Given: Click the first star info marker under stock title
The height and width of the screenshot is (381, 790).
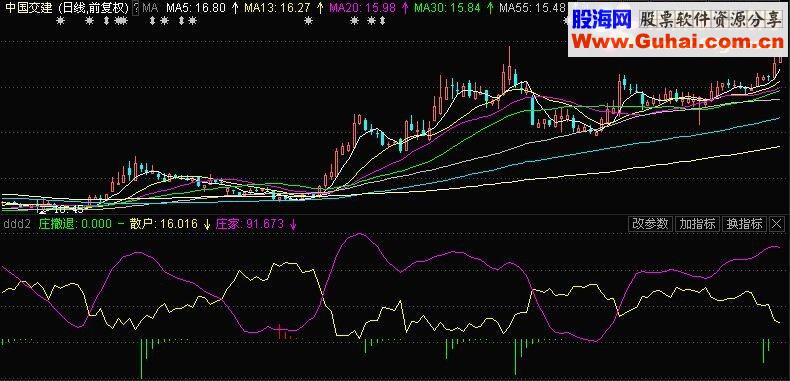Looking at the screenshot, I should click(x=60, y=21).
